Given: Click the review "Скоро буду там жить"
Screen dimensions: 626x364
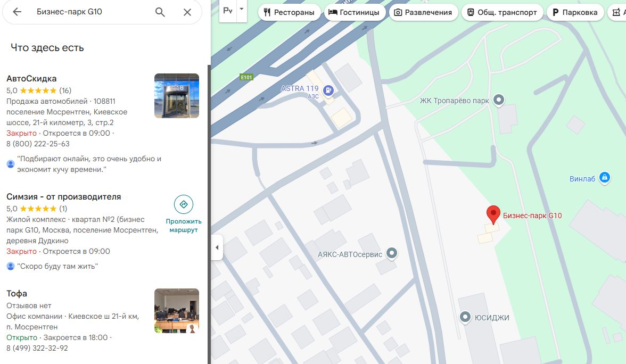Looking at the screenshot, I should pyautogui.click(x=57, y=266).
